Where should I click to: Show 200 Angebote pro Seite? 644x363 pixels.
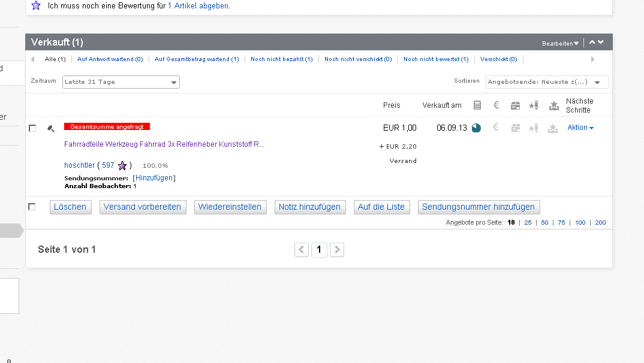600,223
